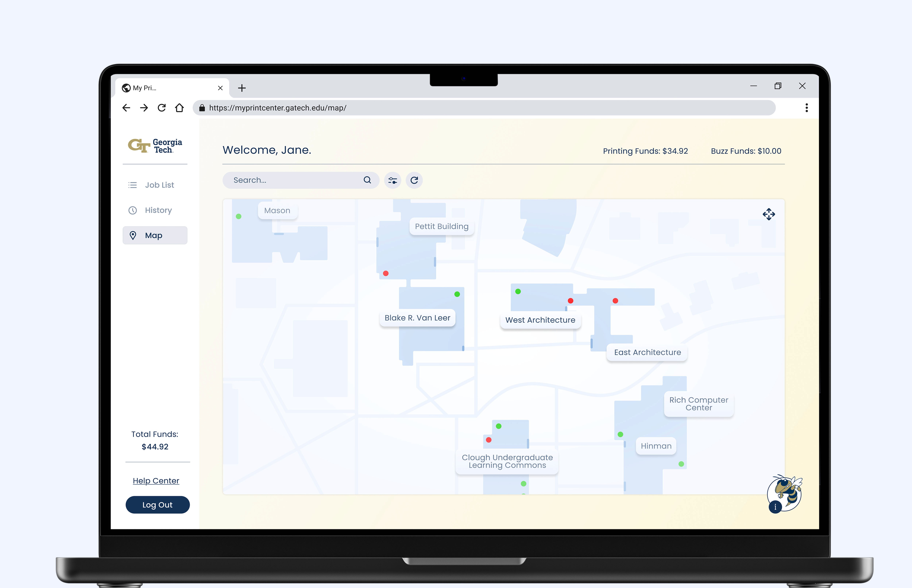Reload page with browser refresh icon
The height and width of the screenshot is (588, 912).
coord(162,108)
